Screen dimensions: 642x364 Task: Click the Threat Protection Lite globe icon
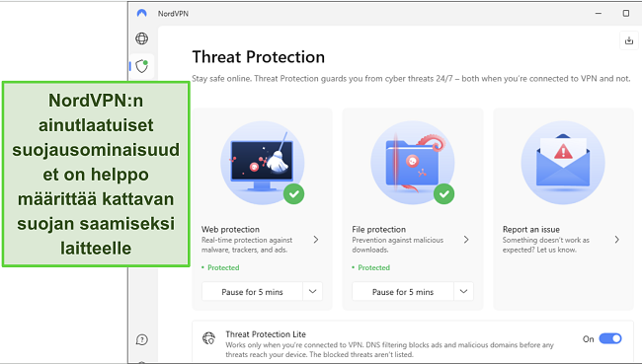[x=208, y=338]
